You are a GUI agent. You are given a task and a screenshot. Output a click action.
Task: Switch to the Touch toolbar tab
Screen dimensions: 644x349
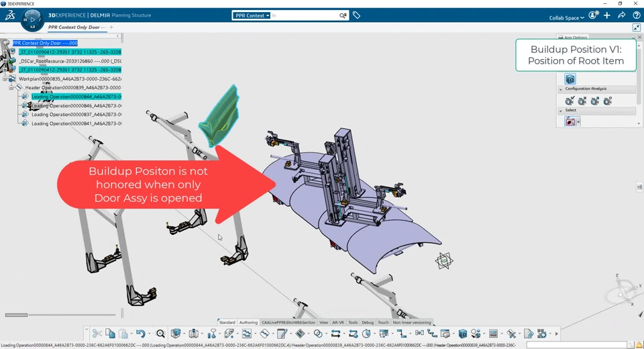[383, 322]
